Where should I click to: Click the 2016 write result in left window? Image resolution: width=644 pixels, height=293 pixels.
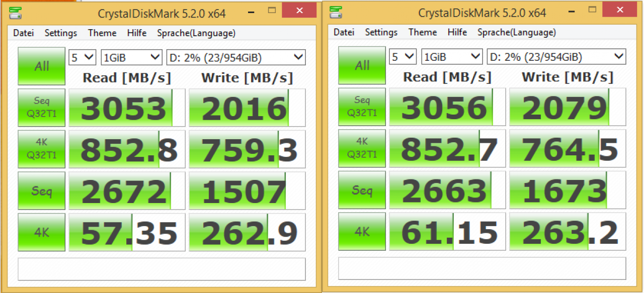tap(247, 108)
